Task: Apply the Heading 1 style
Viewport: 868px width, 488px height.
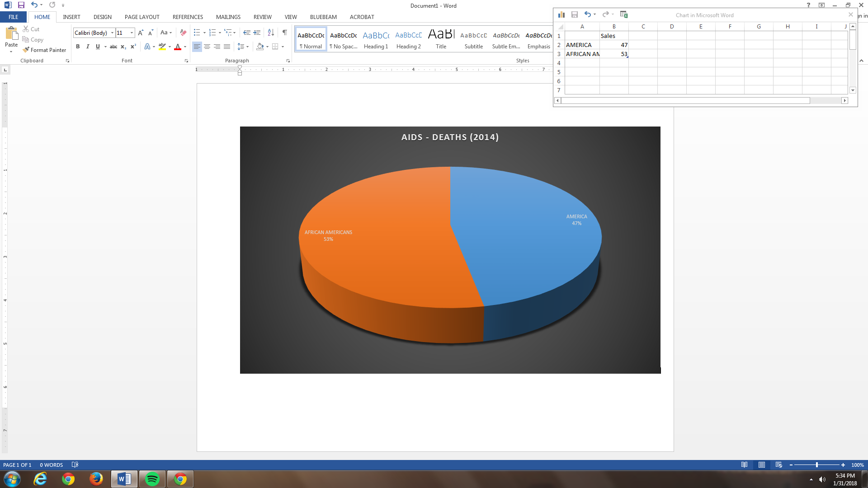Action: [x=376, y=40]
